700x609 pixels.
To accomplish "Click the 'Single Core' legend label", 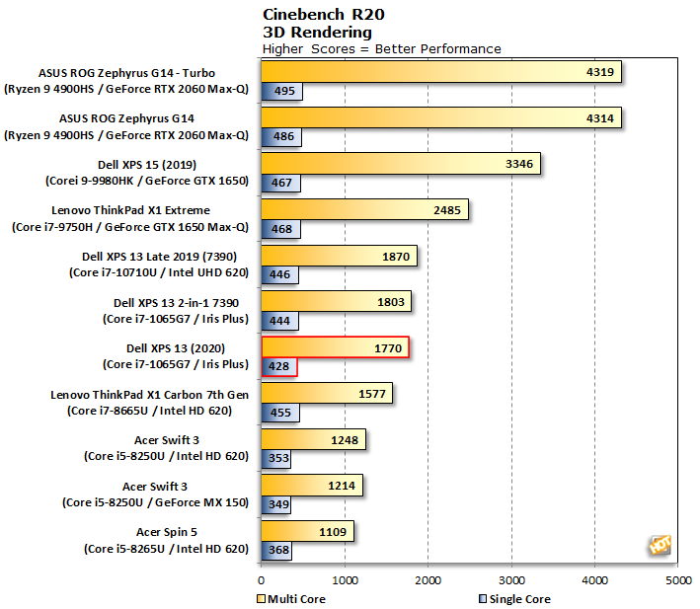I will [x=520, y=599].
